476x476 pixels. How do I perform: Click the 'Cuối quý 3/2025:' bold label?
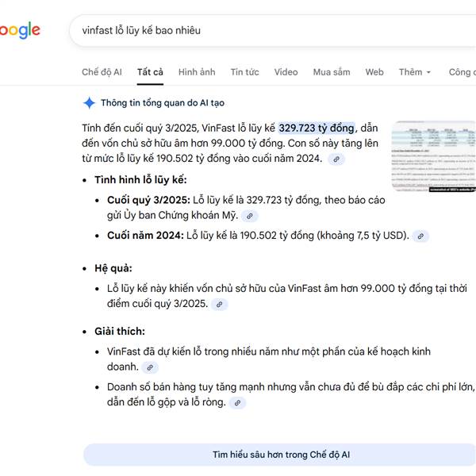coord(148,200)
